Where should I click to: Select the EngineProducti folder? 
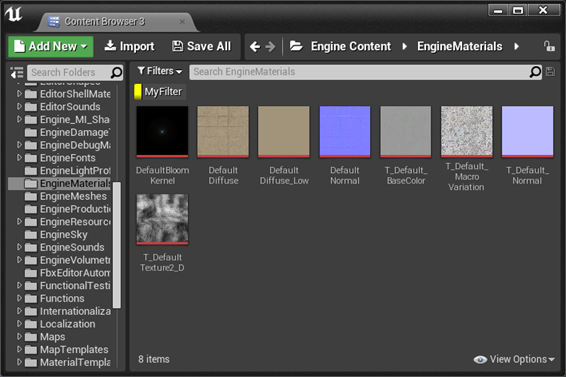(68, 209)
